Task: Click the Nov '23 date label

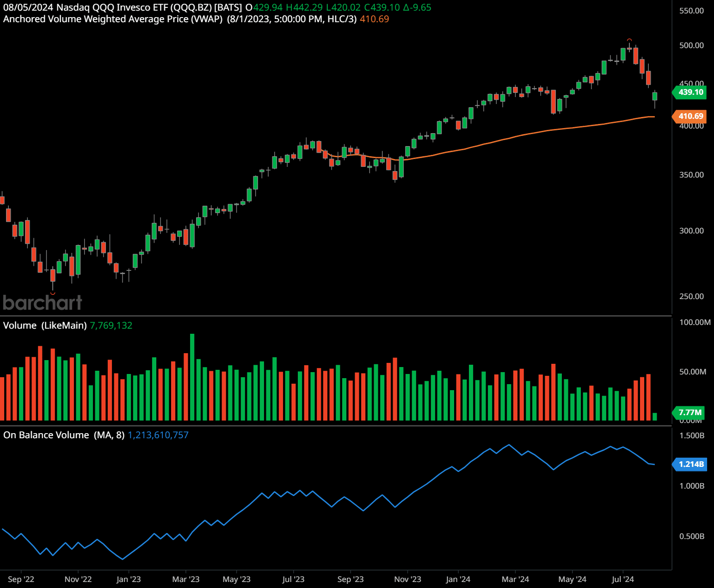Action: (x=407, y=579)
